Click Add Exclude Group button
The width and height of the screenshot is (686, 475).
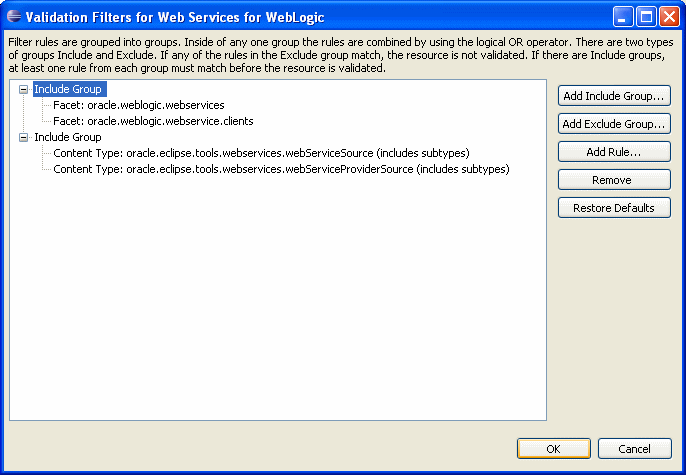[614, 124]
